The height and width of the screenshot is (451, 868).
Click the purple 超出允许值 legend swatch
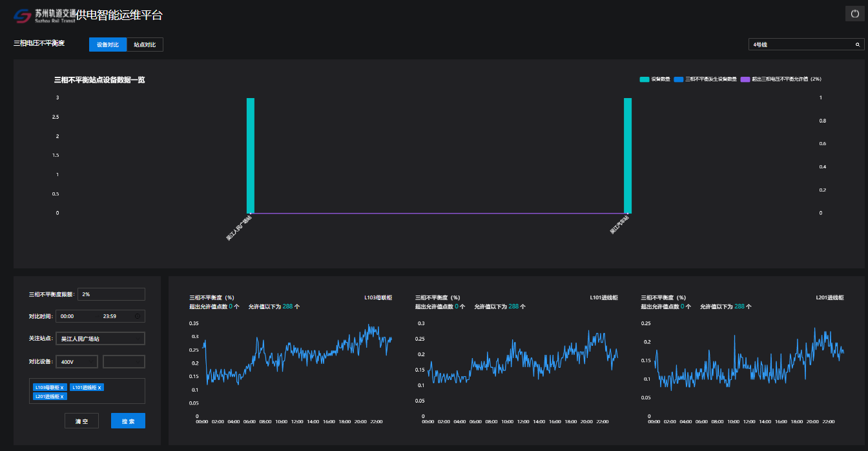pyautogui.click(x=745, y=79)
